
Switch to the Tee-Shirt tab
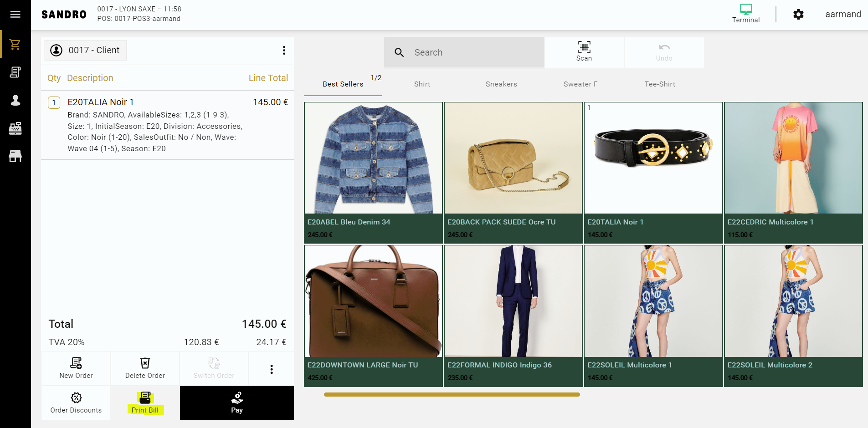pos(660,84)
